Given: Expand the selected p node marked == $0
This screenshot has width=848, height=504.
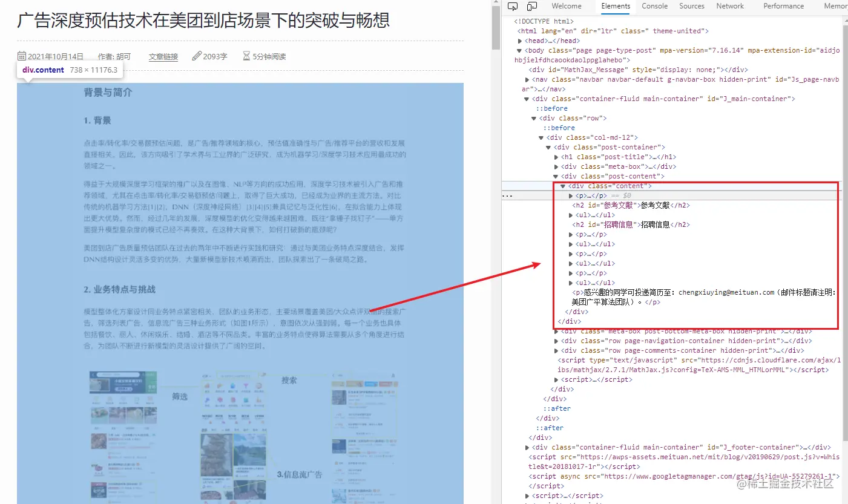Looking at the screenshot, I should coord(571,195).
